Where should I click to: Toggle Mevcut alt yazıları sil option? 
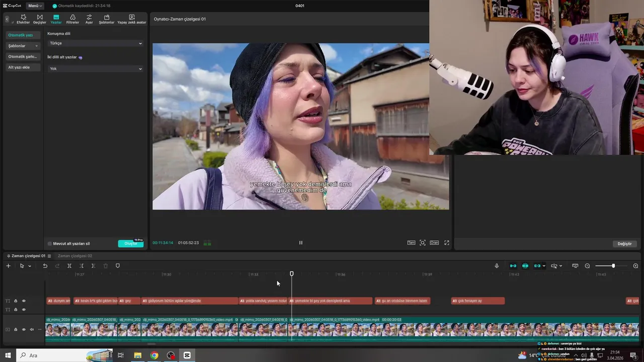pyautogui.click(x=50, y=243)
